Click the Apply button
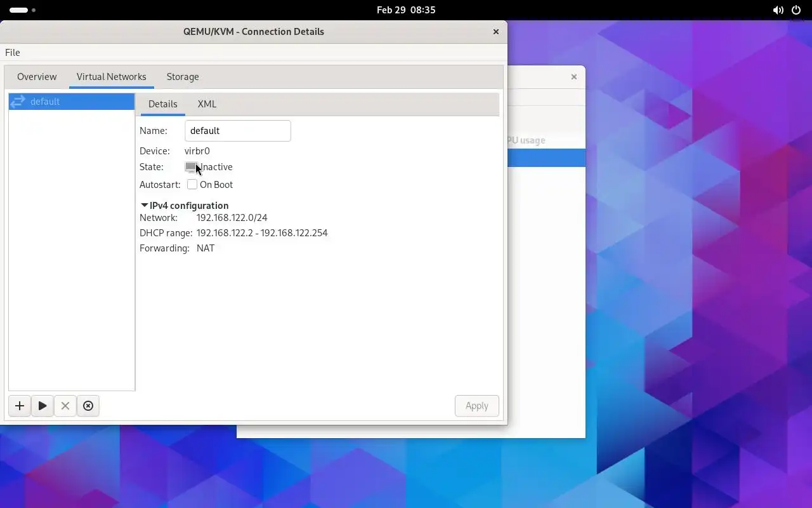The width and height of the screenshot is (812, 508). pos(477,406)
